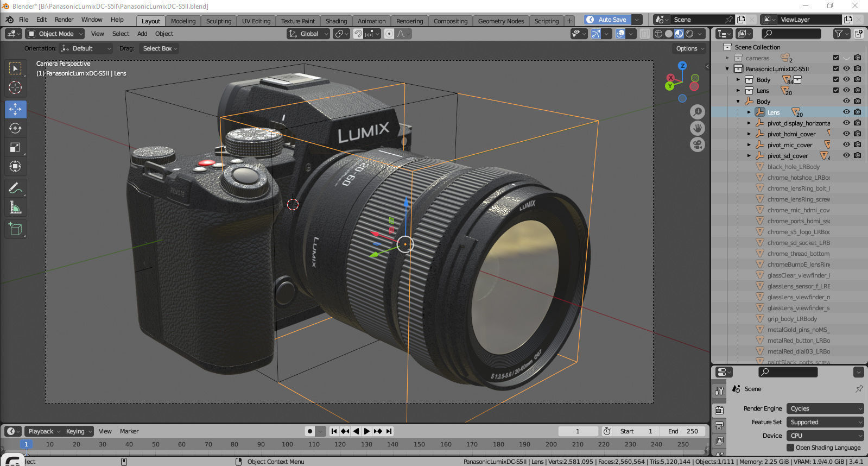Enable Open Shading Language checkbox

pos(790,448)
